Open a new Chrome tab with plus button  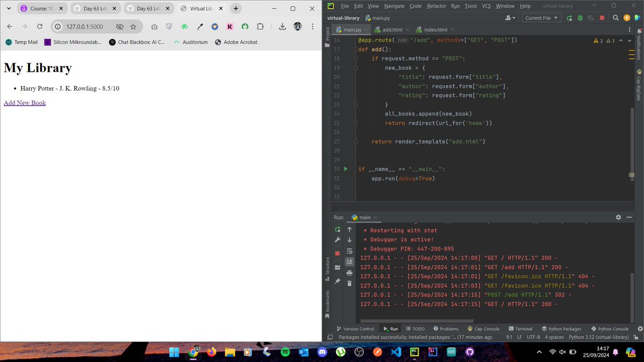[x=236, y=9]
